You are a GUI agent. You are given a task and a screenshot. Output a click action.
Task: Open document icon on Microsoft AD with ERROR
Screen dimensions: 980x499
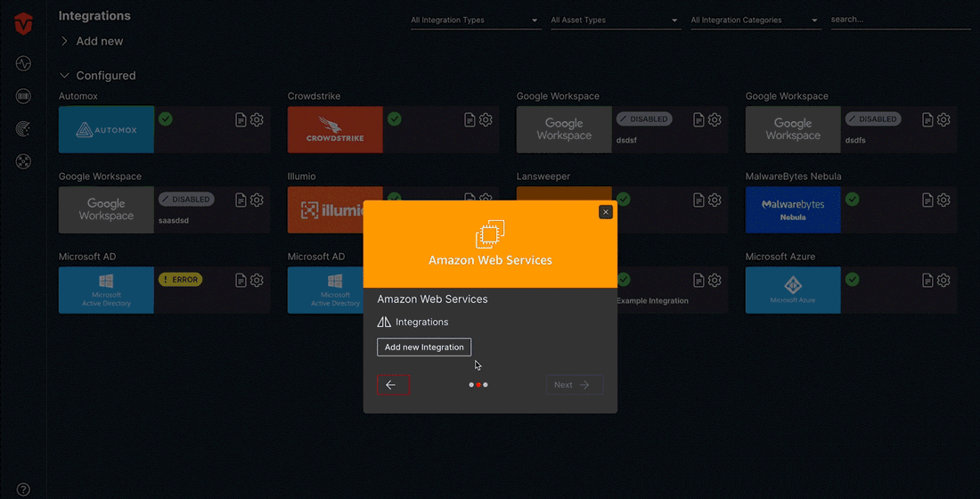[x=241, y=280]
